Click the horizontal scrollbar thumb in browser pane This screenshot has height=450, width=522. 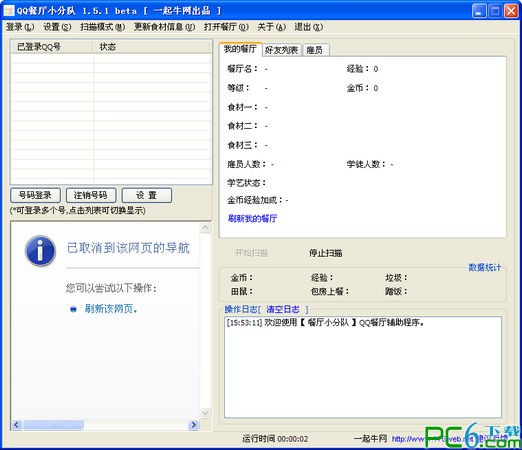point(54,425)
